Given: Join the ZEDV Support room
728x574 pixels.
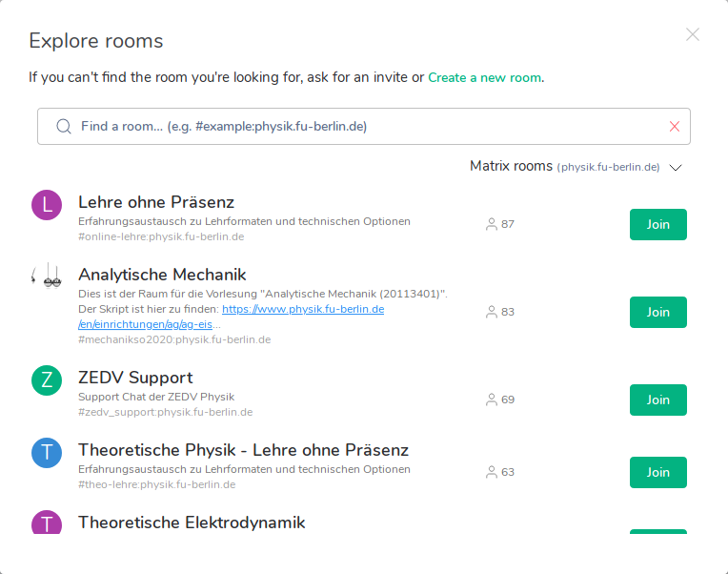Looking at the screenshot, I should (x=657, y=400).
